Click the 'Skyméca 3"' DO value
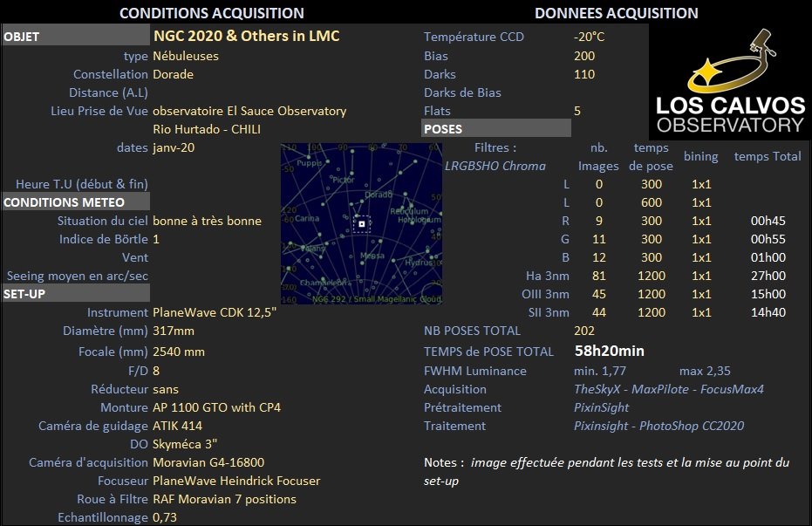 185,444
